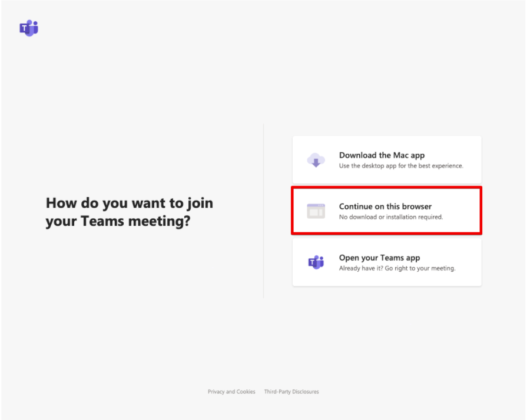Open the Privacy and Cookies link
Viewport: 527px width, 420px height.
click(x=231, y=391)
